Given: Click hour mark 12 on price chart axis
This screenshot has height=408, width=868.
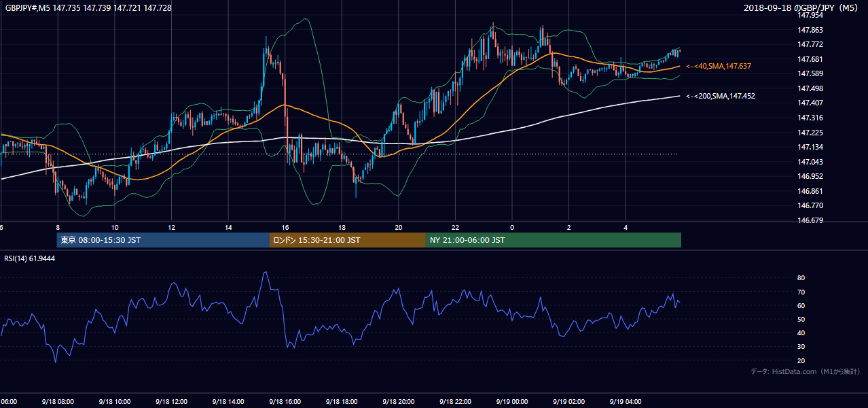Looking at the screenshot, I should (171, 228).
